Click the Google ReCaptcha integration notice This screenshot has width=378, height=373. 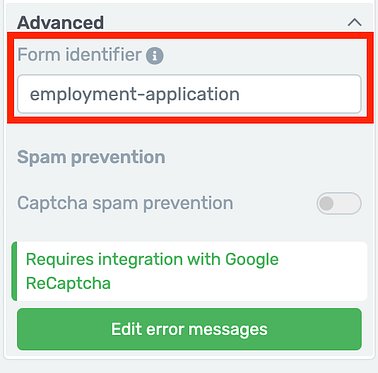189,271
